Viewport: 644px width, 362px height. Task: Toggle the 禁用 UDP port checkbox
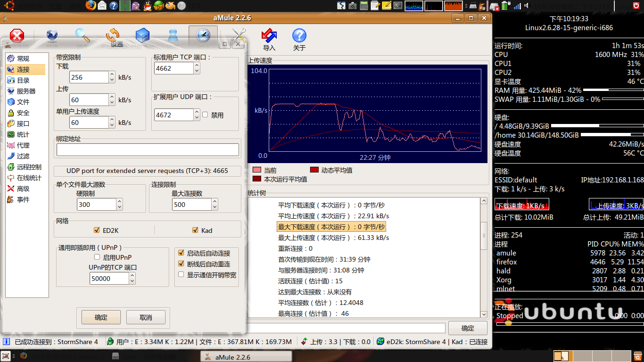tap(205, 115)
